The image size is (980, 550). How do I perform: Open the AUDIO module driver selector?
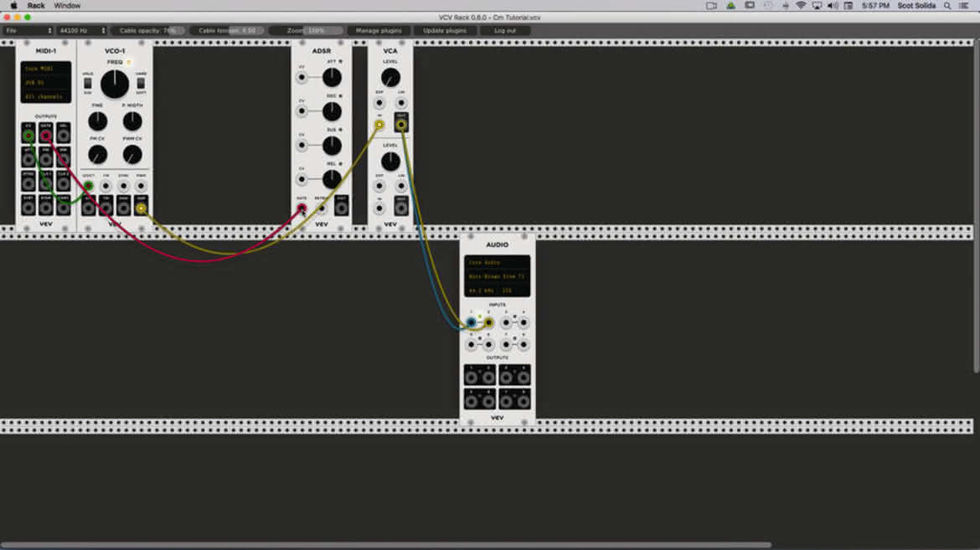498,263
